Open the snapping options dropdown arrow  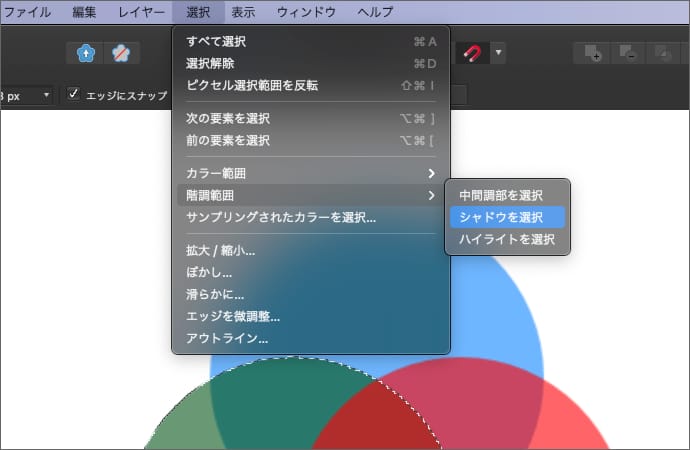coord(498,53)
